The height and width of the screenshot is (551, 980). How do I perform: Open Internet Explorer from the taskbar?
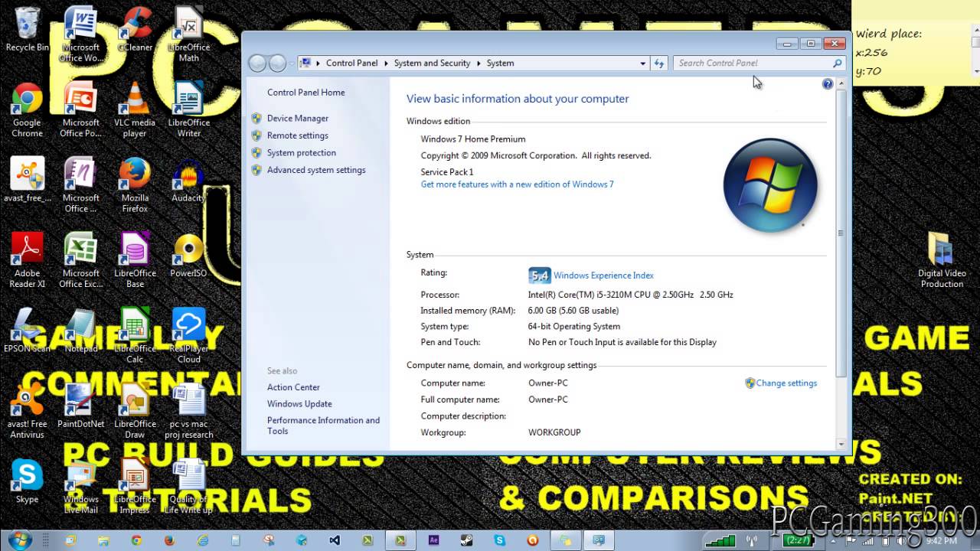[203, 540]
